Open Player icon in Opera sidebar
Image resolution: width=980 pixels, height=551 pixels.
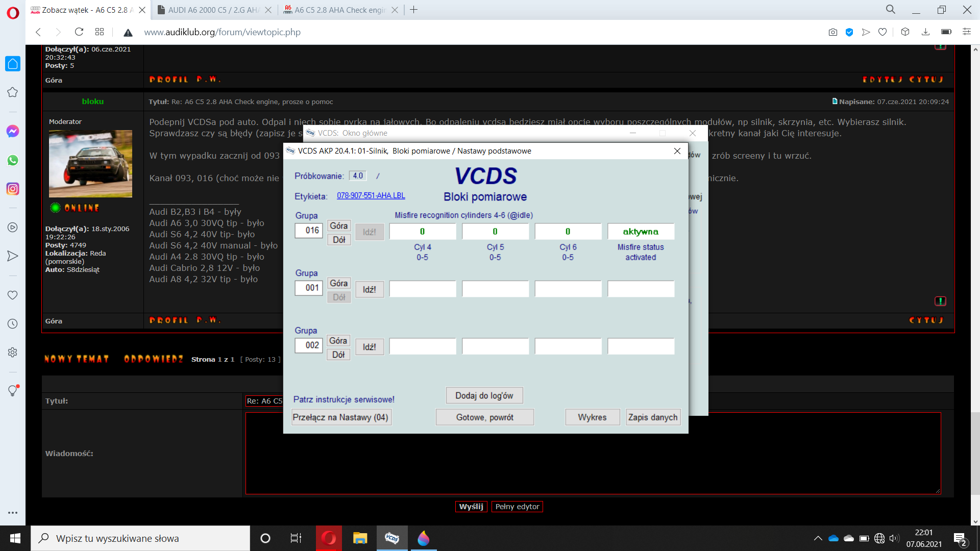tap(13, 228)
